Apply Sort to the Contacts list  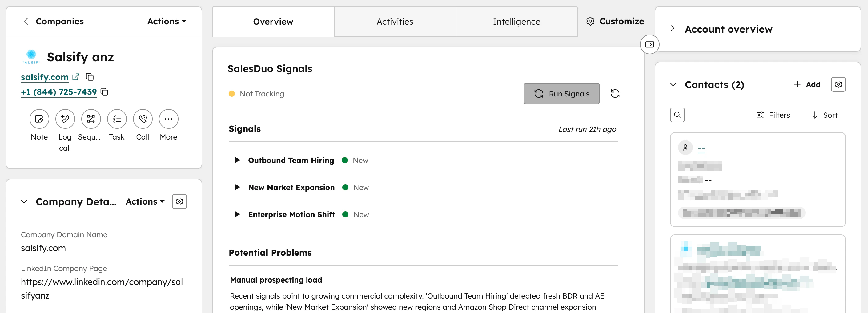pos(825,115)
